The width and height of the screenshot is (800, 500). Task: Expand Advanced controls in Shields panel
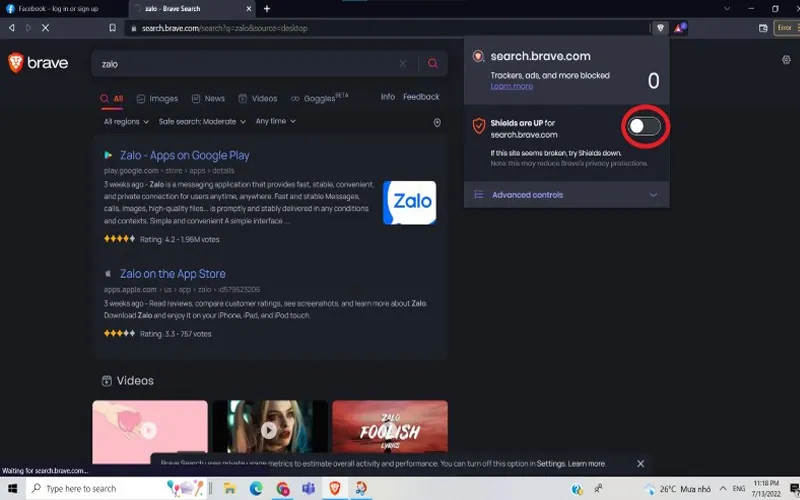point(567,195)
